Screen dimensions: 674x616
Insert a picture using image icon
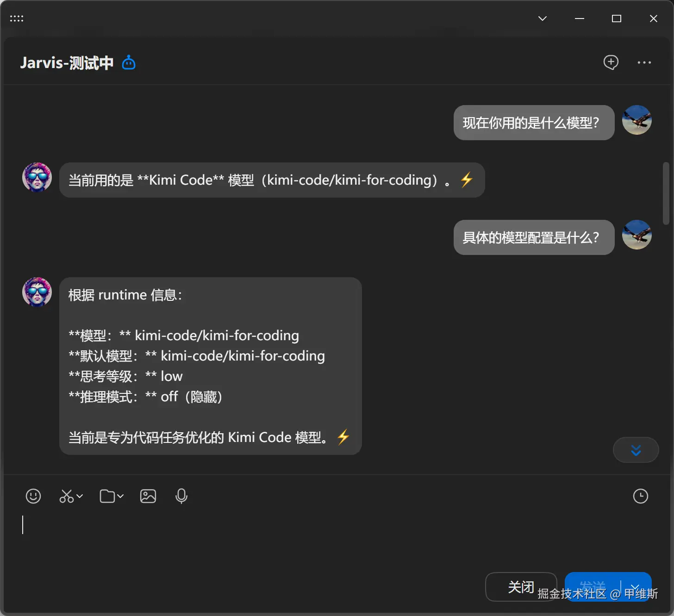pyautogui.click(x=148, y=496)
